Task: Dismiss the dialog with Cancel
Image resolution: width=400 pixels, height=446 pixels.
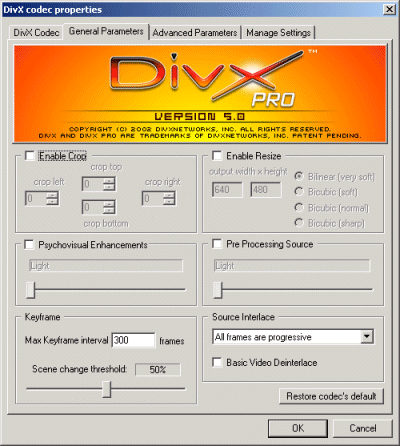Action: (x=363, y=428)
